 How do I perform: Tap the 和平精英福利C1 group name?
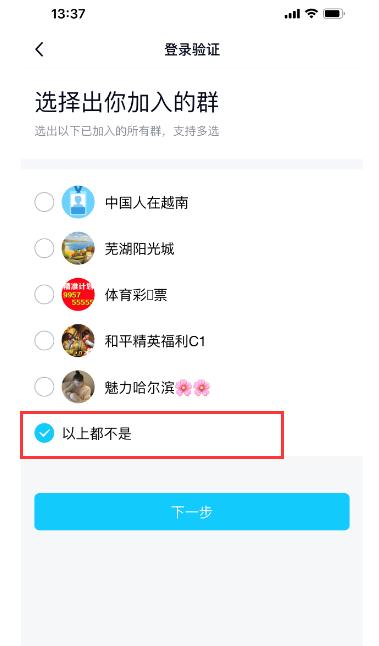tap(155, 341)
